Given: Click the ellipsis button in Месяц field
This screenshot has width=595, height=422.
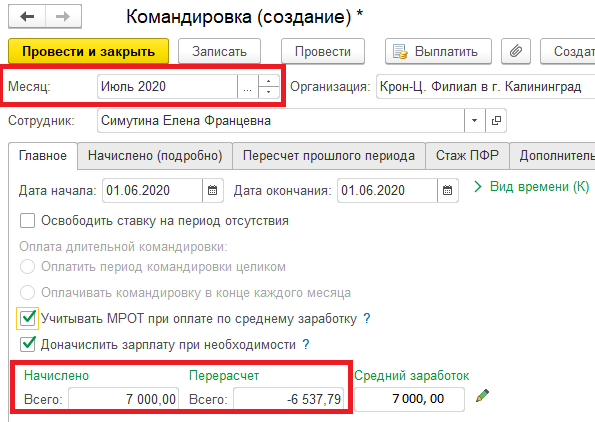Looking at the screenshot, I should [247, 87].
